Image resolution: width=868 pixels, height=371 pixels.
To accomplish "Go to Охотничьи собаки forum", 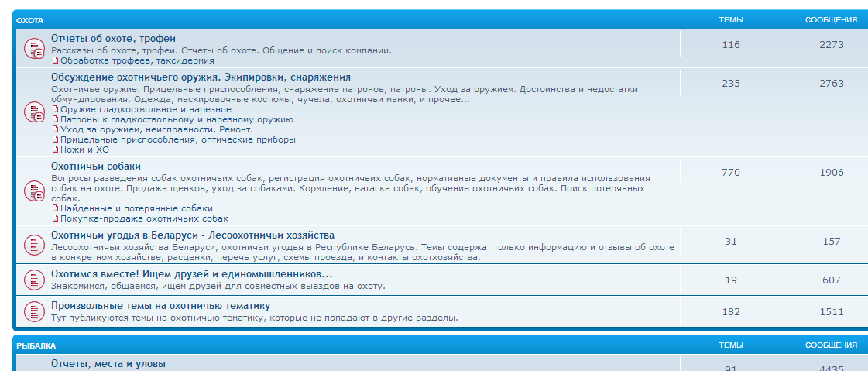I will 96,167.
